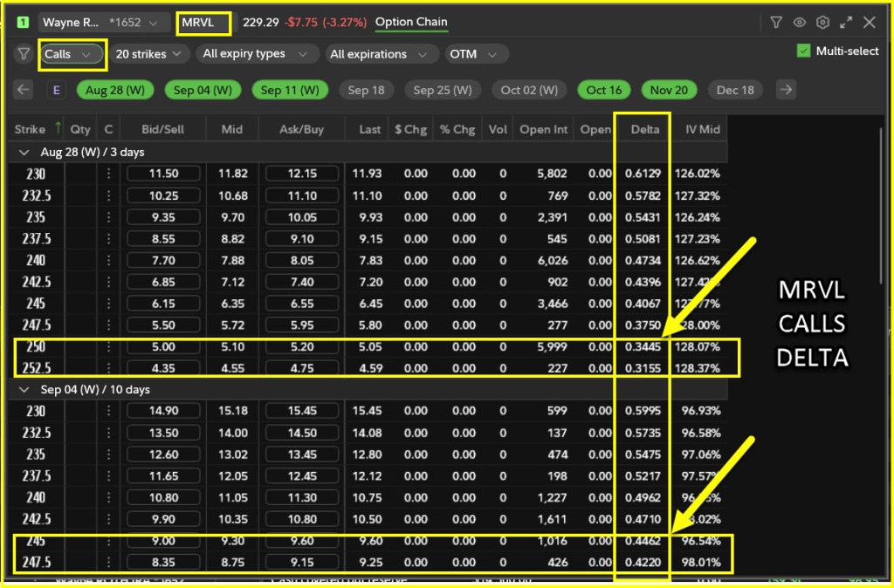This screenshot has width=894, height=588.
Task: Click mid price 10.68 for 232.5 strike
Action: click(233, 195)
